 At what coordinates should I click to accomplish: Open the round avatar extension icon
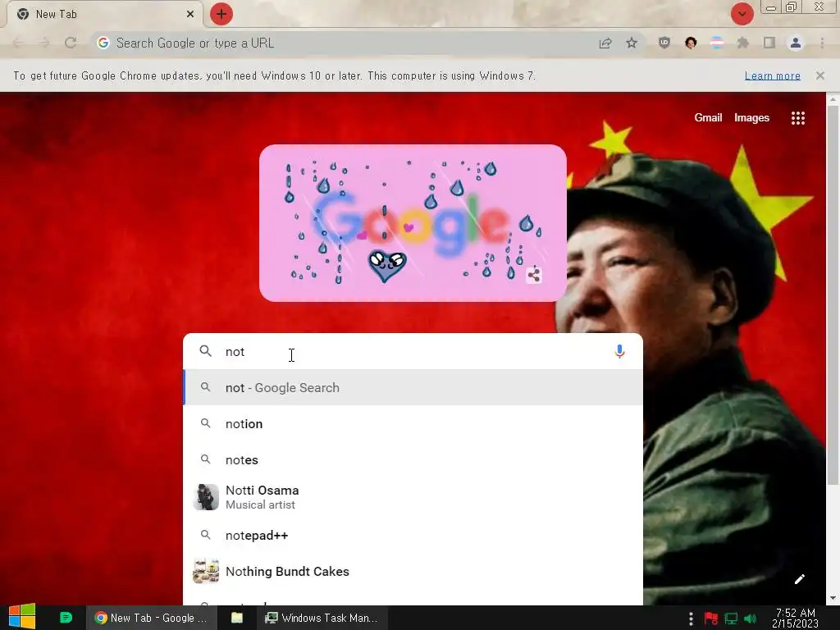click(x=691, y=43)
